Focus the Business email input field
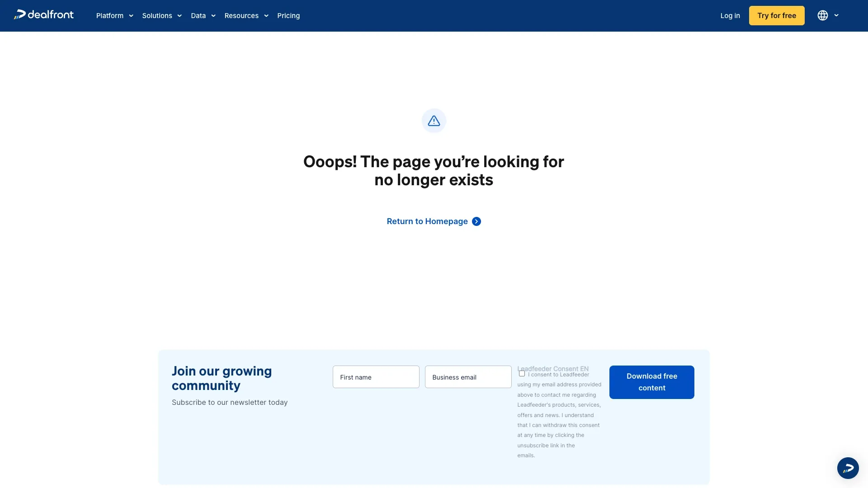868x488 pixels. (468, 377)
